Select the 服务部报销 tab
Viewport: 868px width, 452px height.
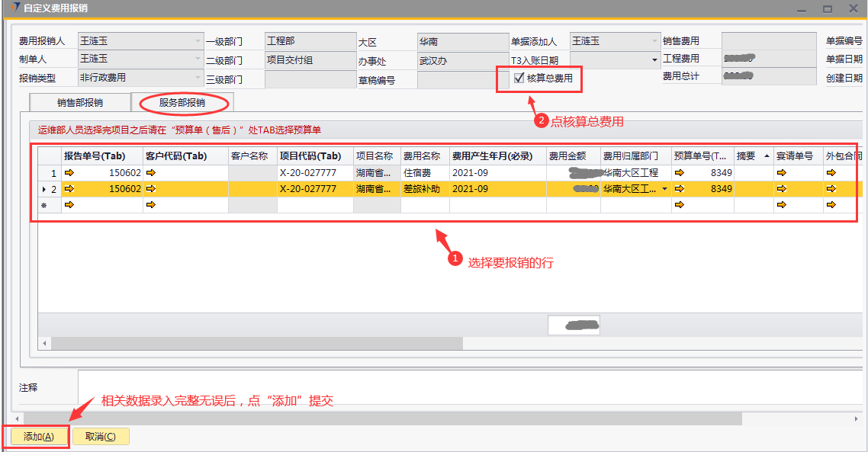pyautogui.click(x=182, y=102)
